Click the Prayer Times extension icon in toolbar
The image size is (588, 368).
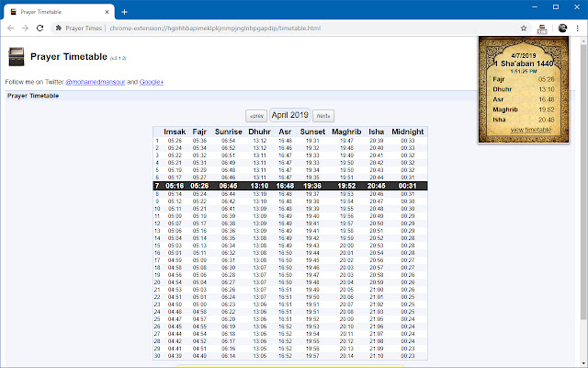tap(543, 29)
